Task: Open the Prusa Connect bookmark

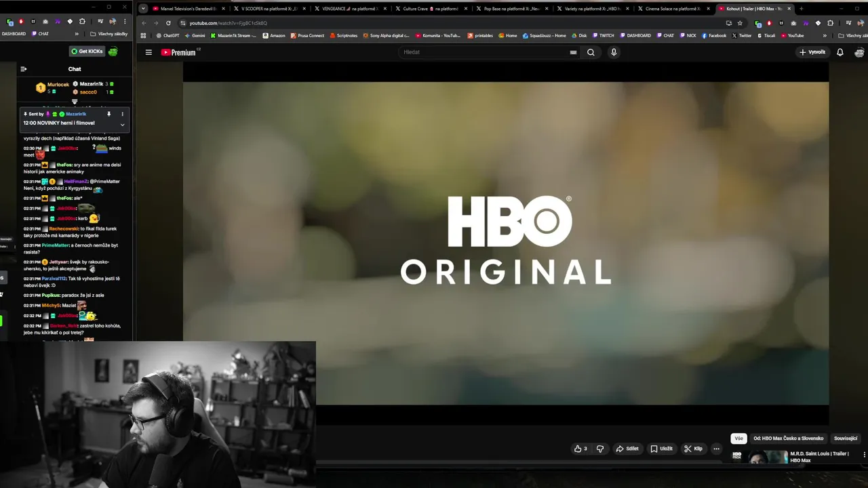Action: tap(307, 35)
